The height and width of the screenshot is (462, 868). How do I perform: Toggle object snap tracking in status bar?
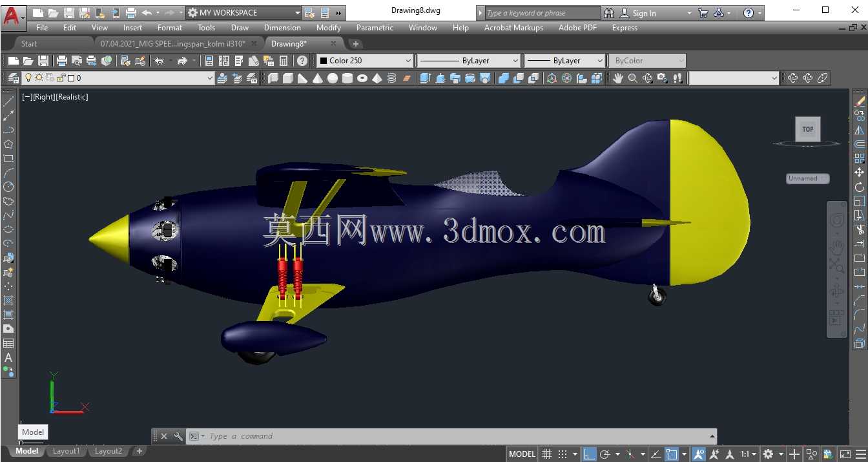click(x=655, y=454)
